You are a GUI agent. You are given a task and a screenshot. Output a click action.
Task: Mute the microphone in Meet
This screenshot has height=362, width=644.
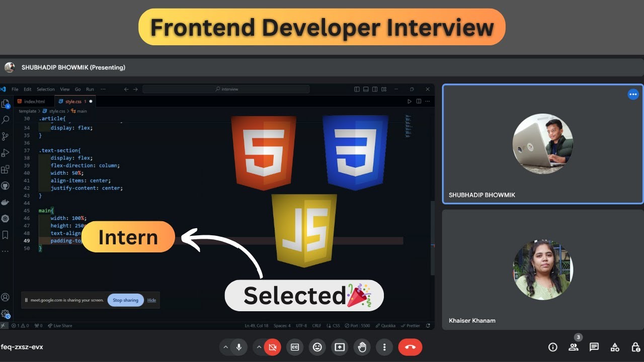239,347
